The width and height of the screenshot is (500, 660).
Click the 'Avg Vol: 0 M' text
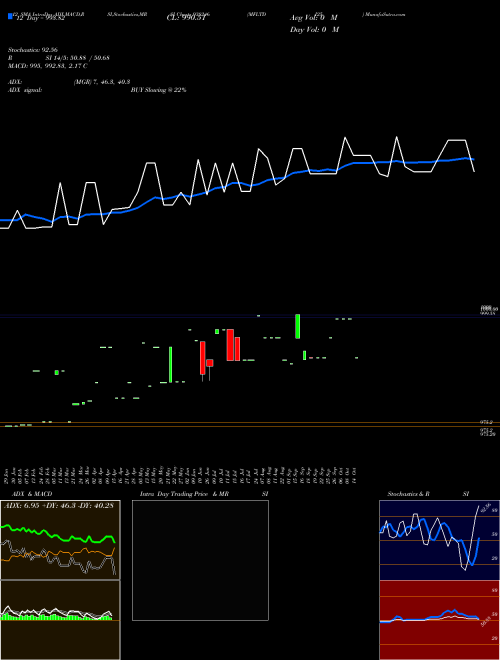click(314, 18)
